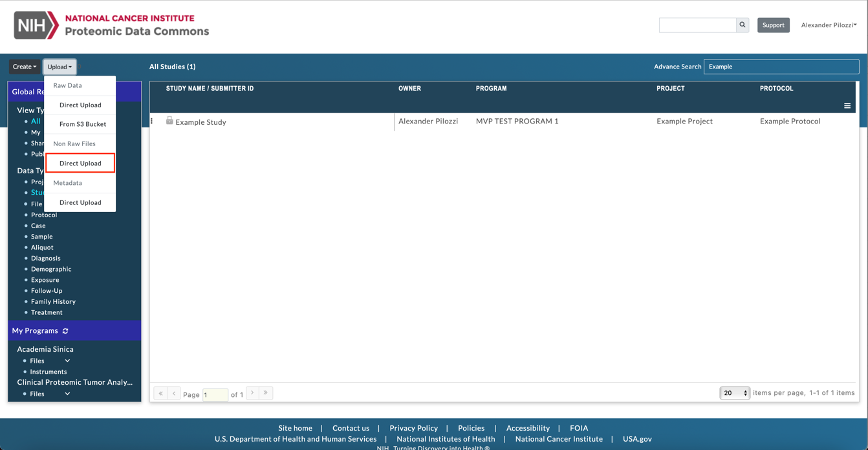Click the Advance Search input field
This screenshot has width=868, height=450.
[781, 67]
